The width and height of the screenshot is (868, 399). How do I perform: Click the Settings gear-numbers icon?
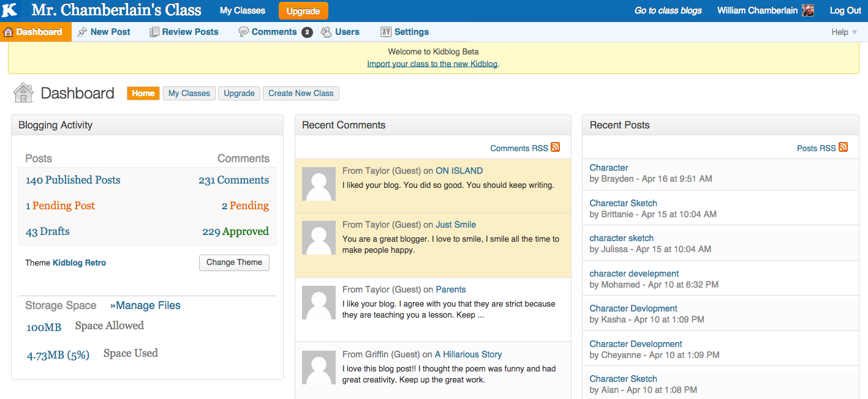(386, 31)
